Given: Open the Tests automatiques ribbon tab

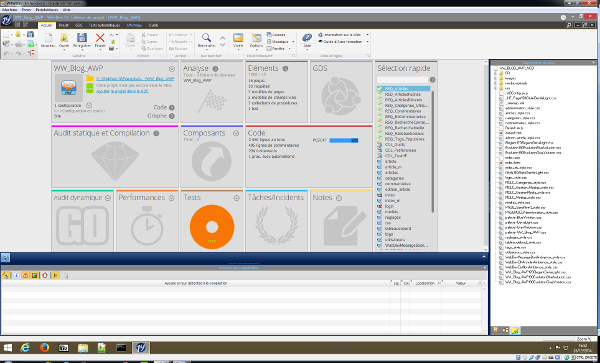Looking at the screenshot, I should 104,25.
